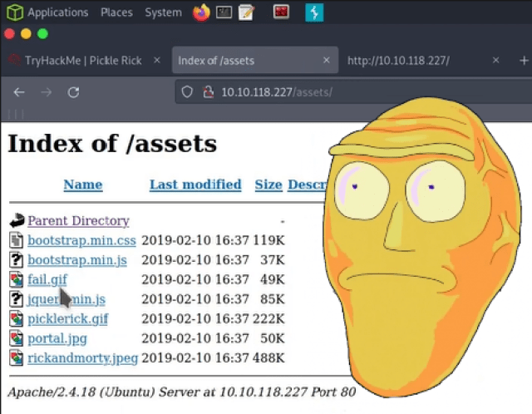Click the address bar URL field

click(352, 91)
